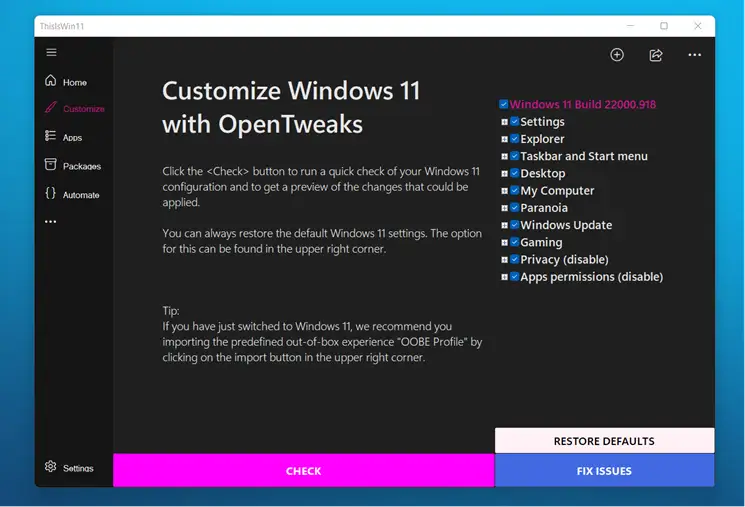745x507 pixels.
Task: Open the Automate page
Action: 81,195
